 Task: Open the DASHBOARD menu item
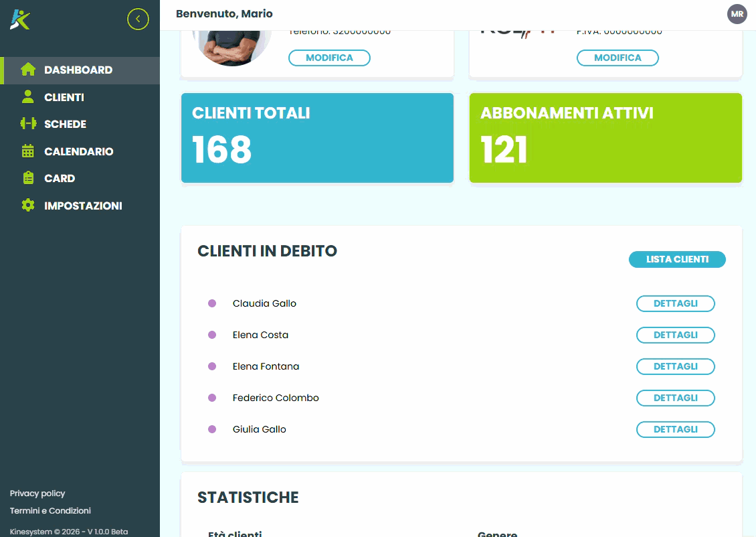(80, 70)
